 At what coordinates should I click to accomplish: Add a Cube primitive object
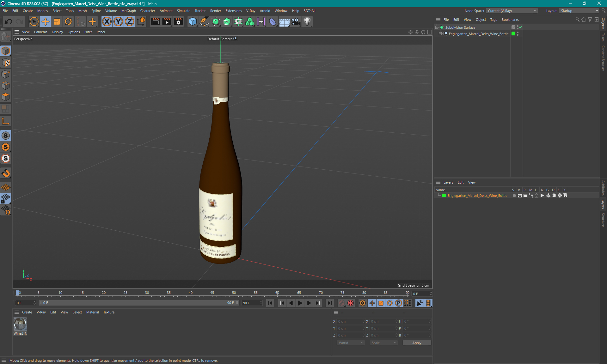[193, 21]
